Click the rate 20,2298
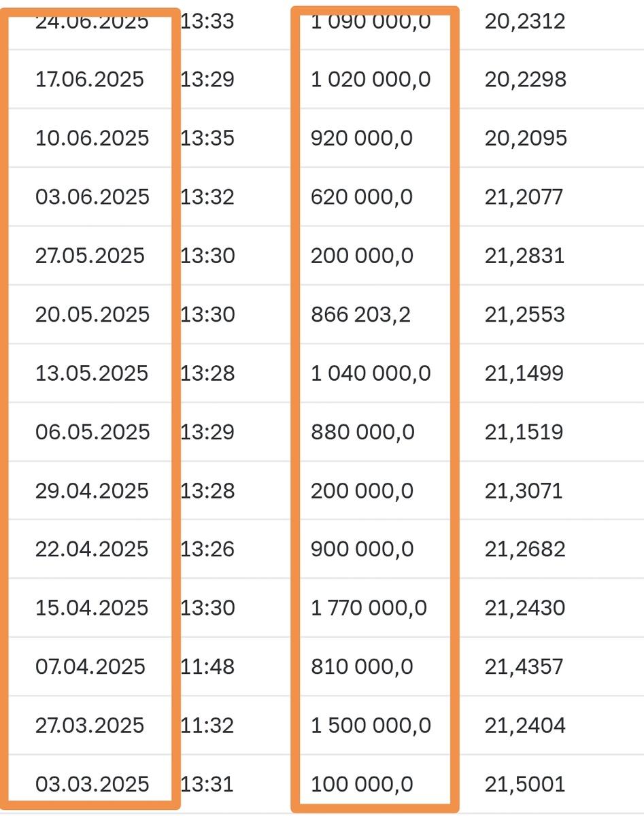Image resolution: width=644 pixels, height=816 pixels. coord(525,80)
